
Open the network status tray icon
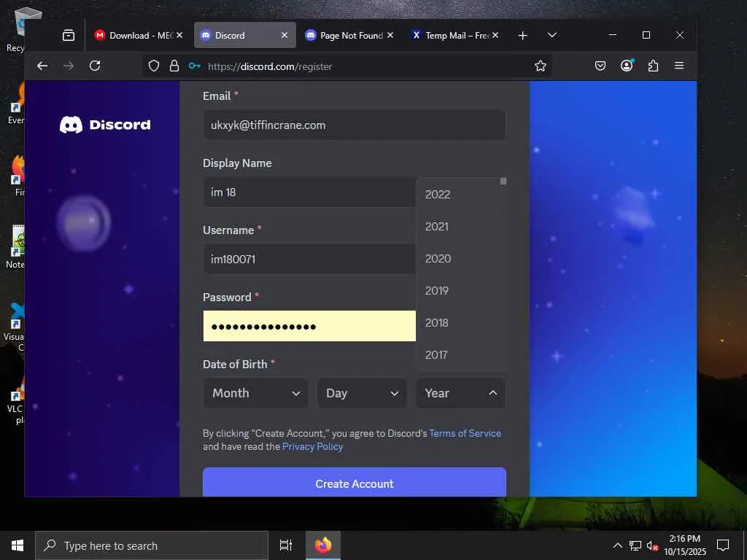point(635,545)
